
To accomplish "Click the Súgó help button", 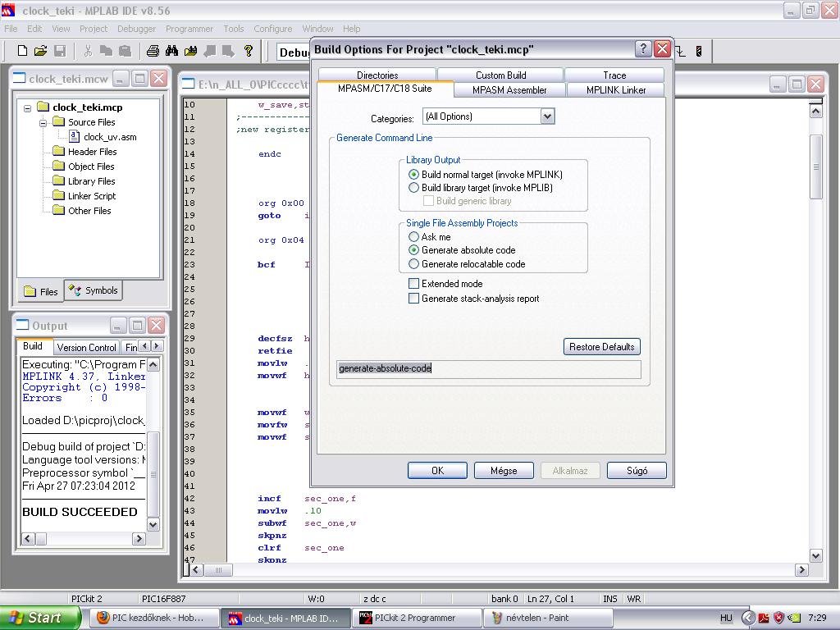I will click(637, 470).
